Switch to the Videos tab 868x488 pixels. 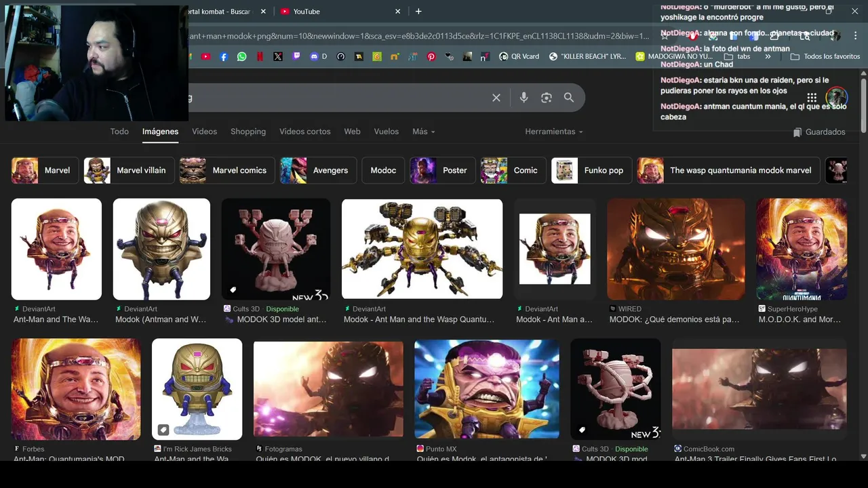pyautogui.click(x=204, y=131)
